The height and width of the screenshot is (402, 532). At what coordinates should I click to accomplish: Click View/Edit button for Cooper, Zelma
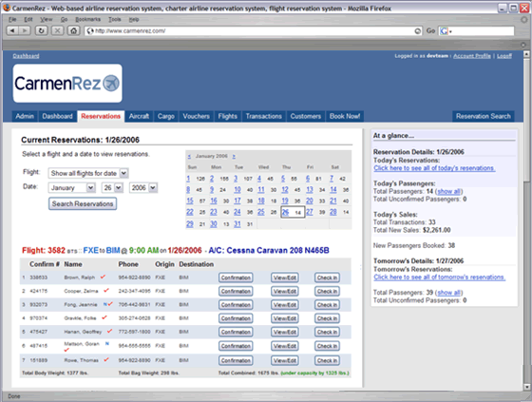click(285, 292)
